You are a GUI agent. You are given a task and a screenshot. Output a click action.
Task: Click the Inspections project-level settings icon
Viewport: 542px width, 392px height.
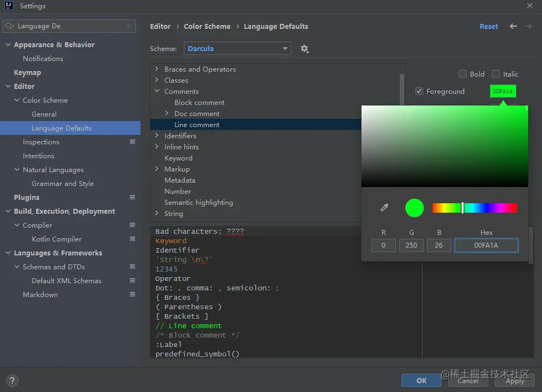click(x=132, y=142)
